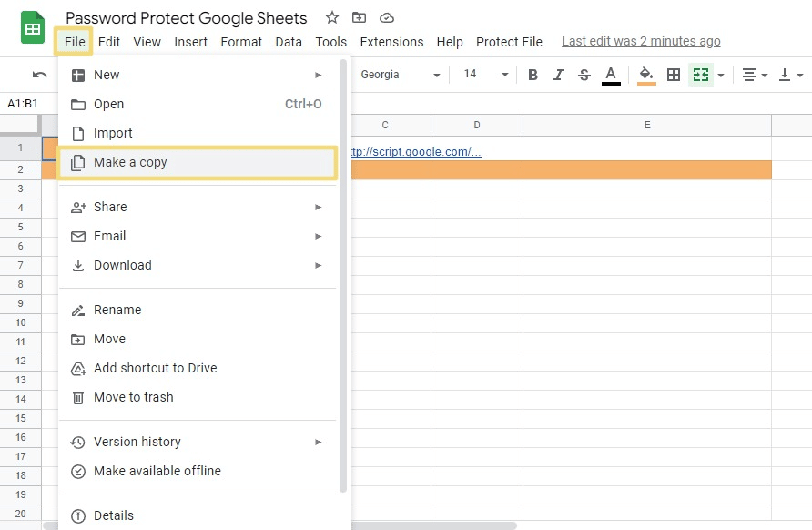Open last edit version history link
Screen dimensions: 812x530
tap(641, 41)
